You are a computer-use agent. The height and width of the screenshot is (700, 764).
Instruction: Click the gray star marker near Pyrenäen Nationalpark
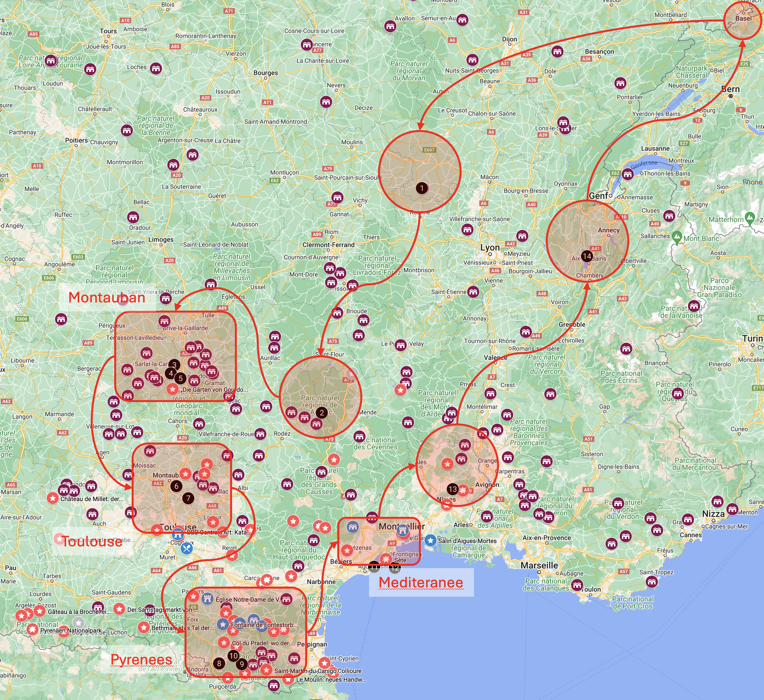click(x=78, y=622)
